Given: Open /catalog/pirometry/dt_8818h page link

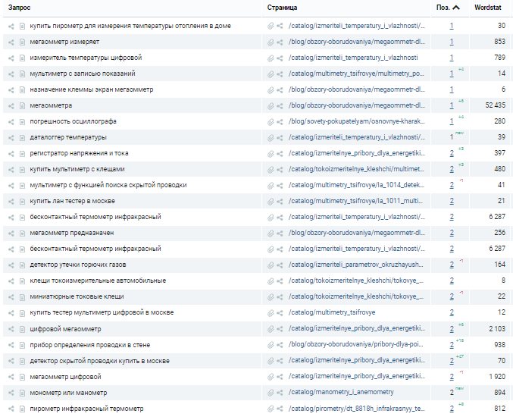Looking at the screenshot, I should click(x=357, y=409).
